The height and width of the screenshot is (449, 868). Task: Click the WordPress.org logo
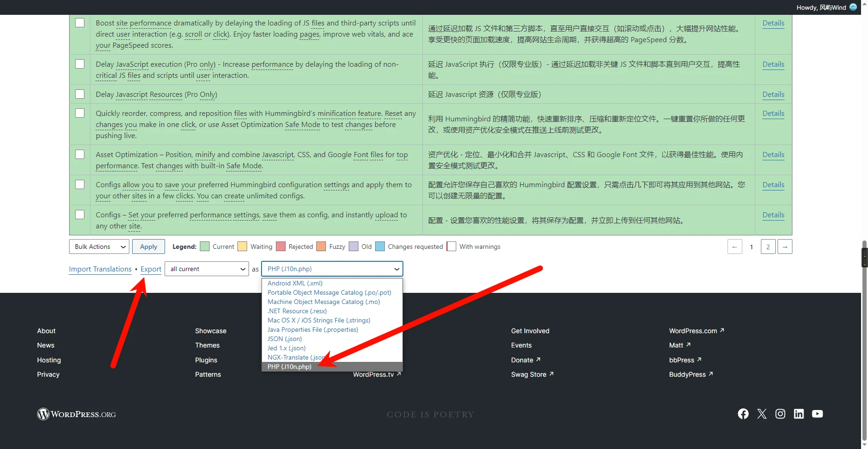(x=77, y=414)
